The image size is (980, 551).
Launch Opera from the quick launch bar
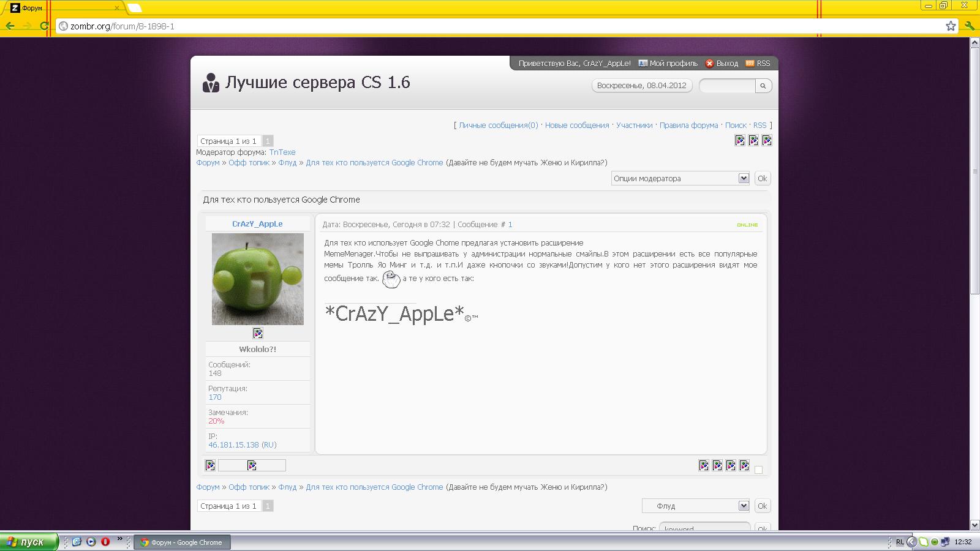point(105,542)
